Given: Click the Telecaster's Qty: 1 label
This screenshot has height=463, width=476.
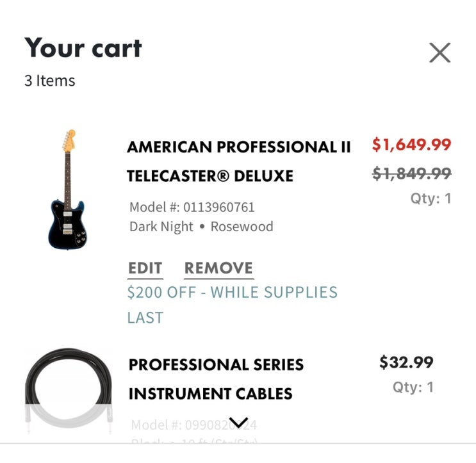Looking at the screenshot, I should [431, 199].
